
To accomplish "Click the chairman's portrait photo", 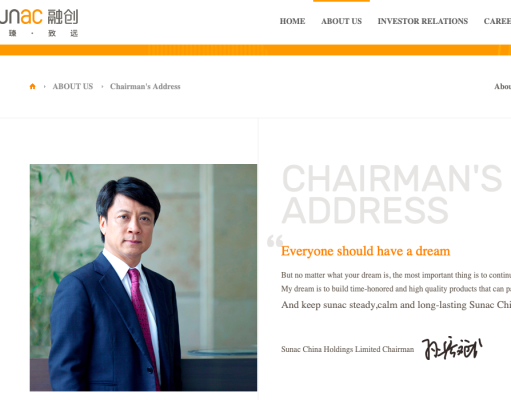I will pyautogui.click(x=143, y=277).
